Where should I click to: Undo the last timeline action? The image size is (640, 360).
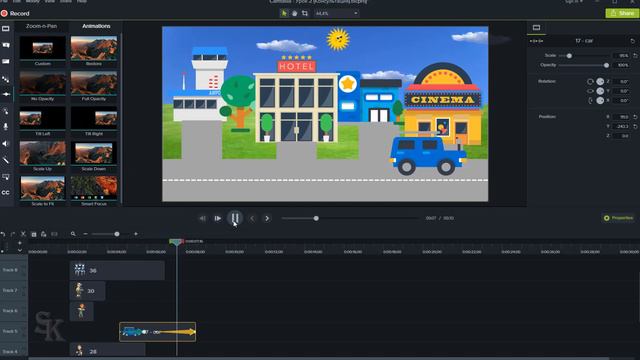click(3, 234)
